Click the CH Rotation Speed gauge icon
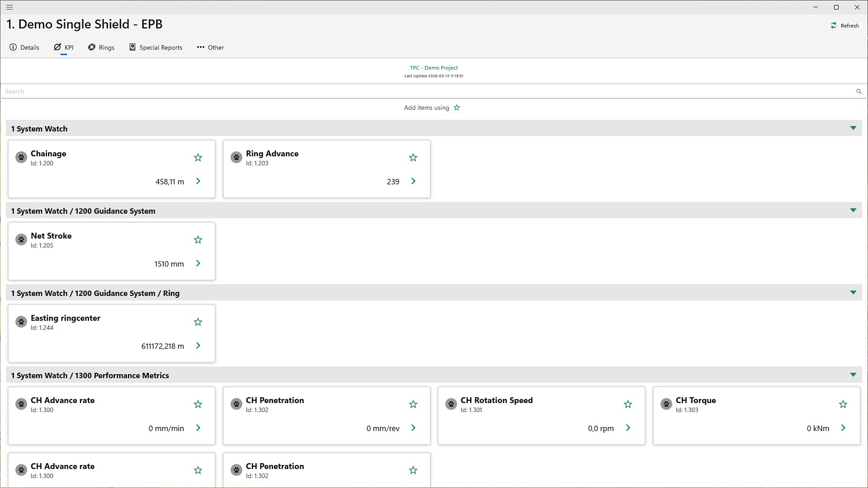This screenshot has height=488, width=868. pos(451,404)
